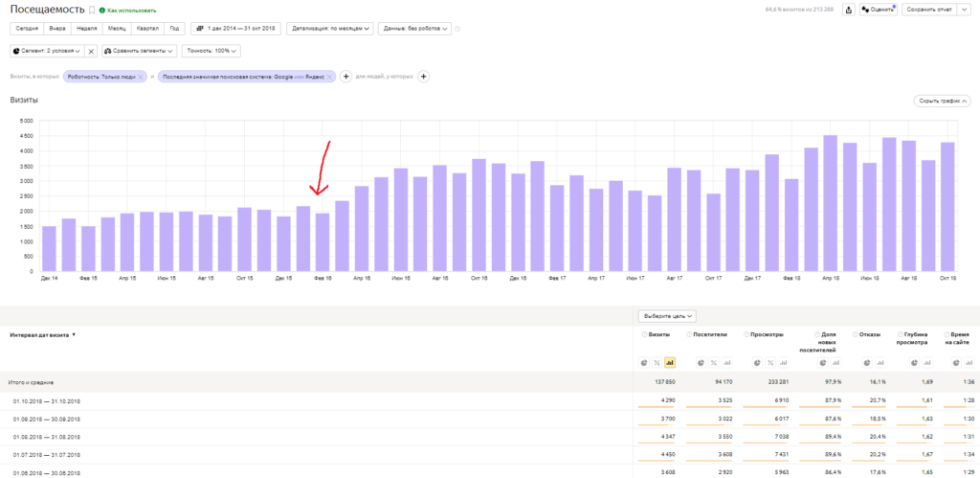Pie chart icon under Время на сайте
The image size is (980, 478).
[956, 363]
